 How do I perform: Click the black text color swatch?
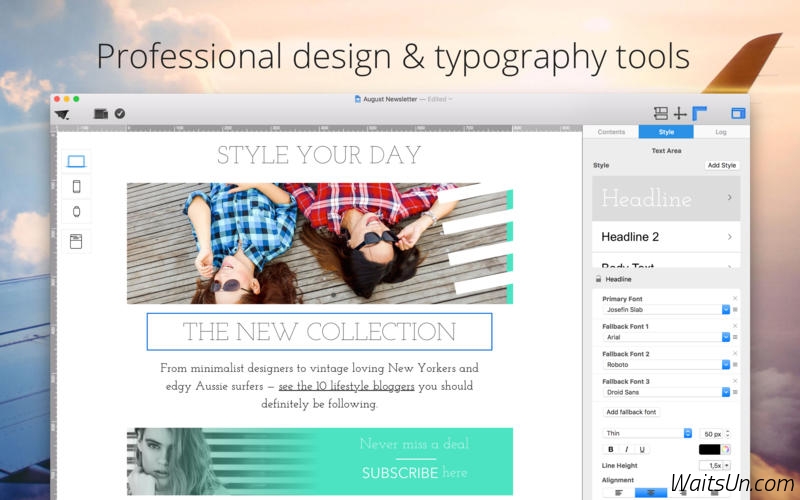[x=709, y=449]
